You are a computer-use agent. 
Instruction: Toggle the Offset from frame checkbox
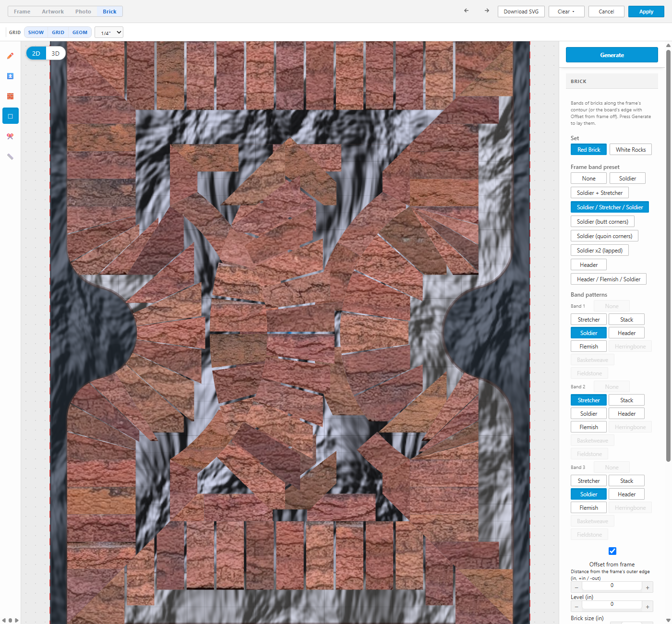click(x=612, y=551)
